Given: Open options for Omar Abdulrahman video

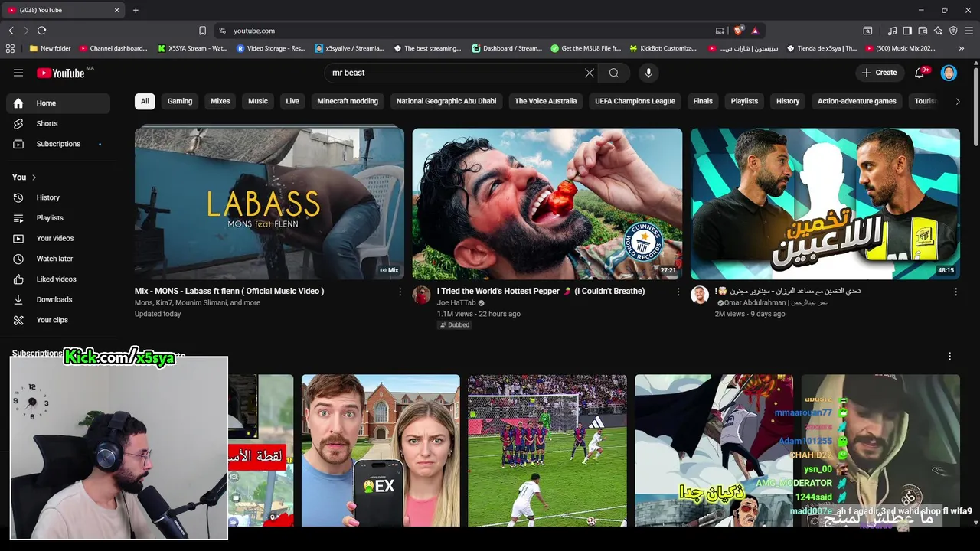Looking at the screenshot, I should (x=955, y=292).
